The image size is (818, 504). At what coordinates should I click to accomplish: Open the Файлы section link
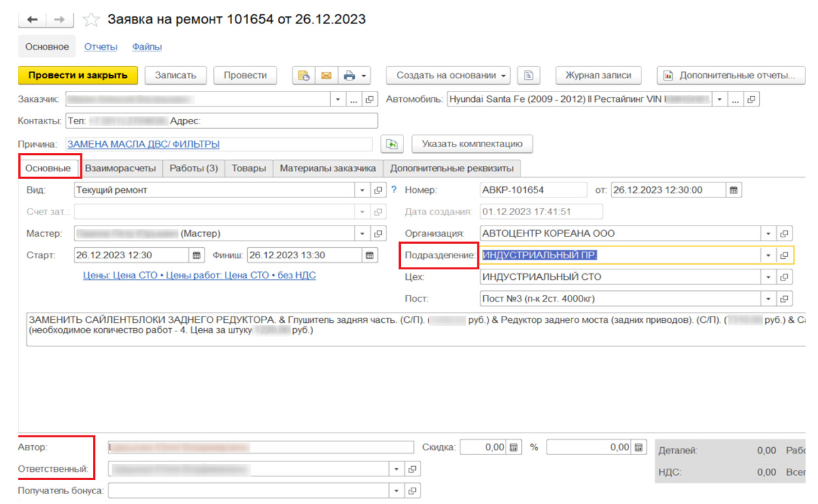coord(146,46)
